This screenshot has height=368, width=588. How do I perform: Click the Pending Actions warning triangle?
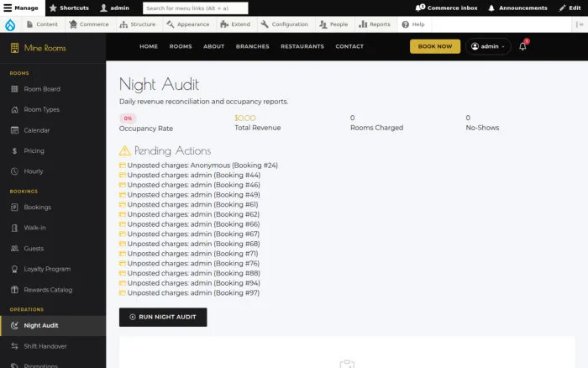pyautogui.click(x=124, y=150)
